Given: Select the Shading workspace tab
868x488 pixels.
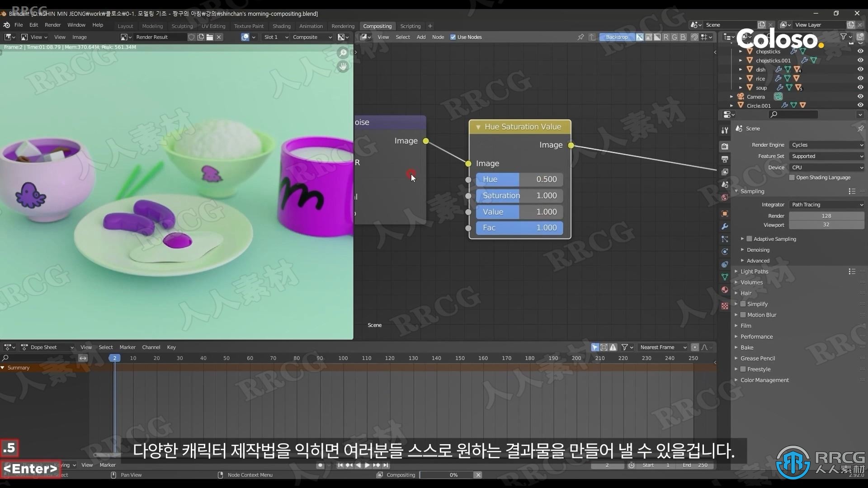Looking at the screenshot, I should pyautogui.click(x=281, y=26).
